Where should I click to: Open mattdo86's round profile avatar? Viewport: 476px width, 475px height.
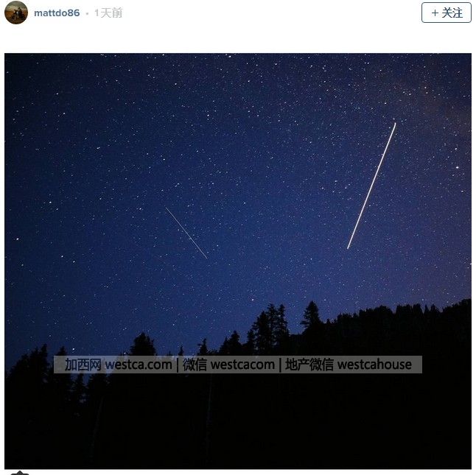(16, 13)
